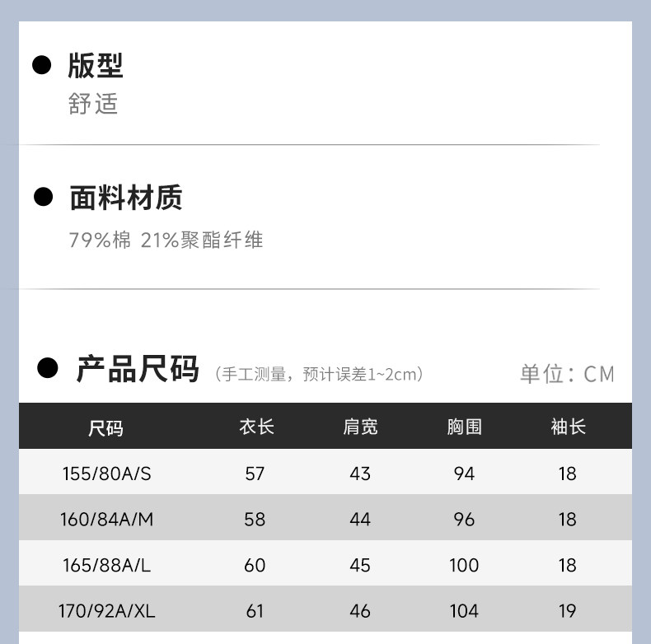Screen dimensions: 651x644
Task: Click the 104 chest value for XL
Action: (464, 611)
